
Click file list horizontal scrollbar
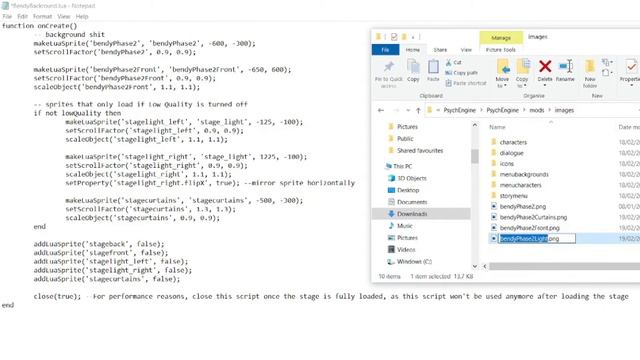click(x=564, y=267)
